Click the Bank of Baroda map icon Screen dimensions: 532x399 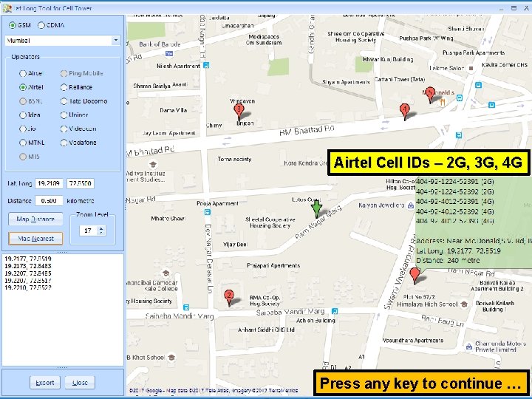(x=169, y=53)
